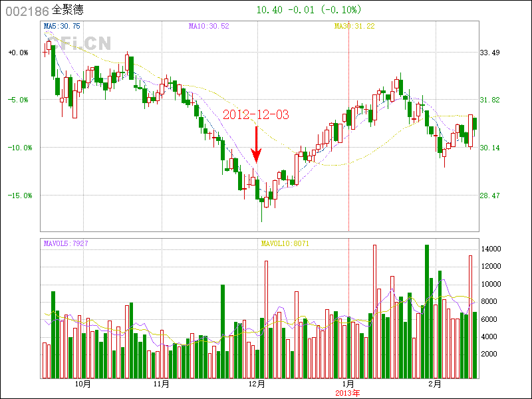532x399 pixels.
Task: Click the red down arrow annotation
Action: pos(257,144)
